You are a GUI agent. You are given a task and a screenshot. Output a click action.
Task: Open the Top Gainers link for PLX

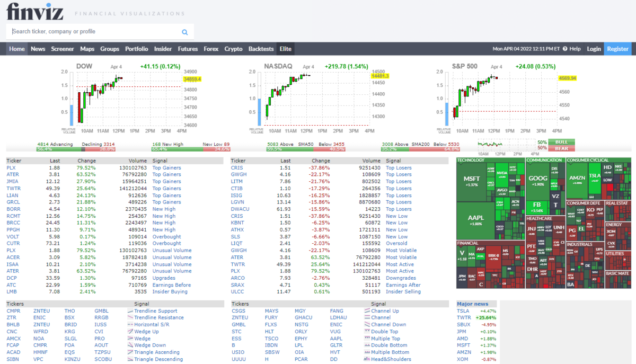(x=166, y=167)
